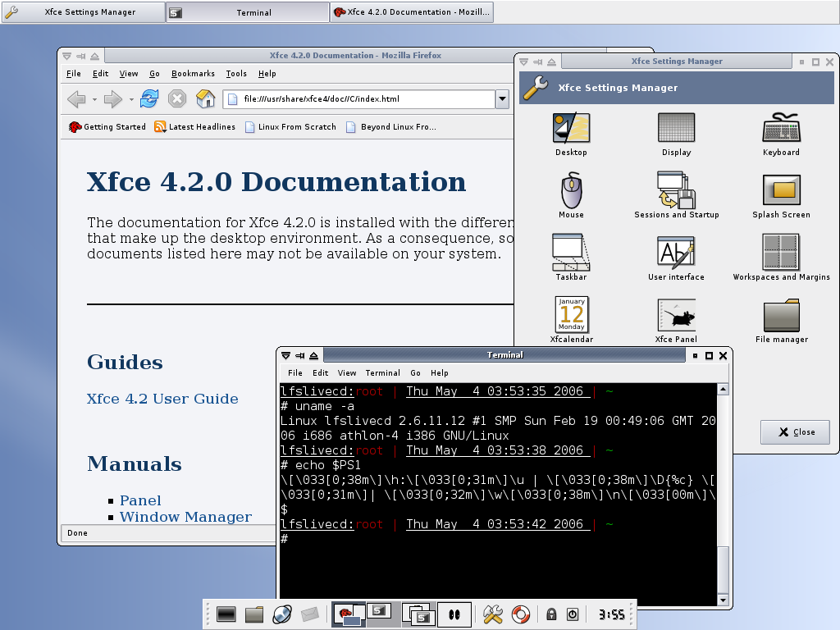The image size is (840, 630).
Task: Open the Window Manager manual link
Action: tap(185, 517)
